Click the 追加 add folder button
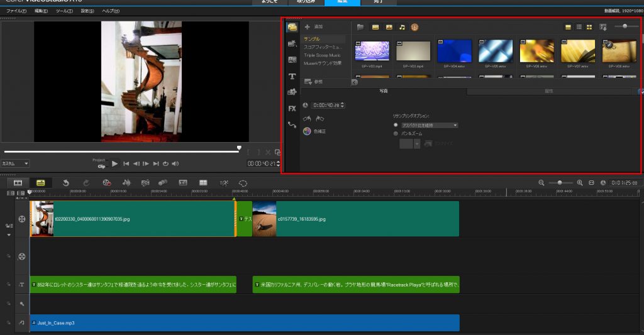644x335 pixels. [x=313, y=27]
